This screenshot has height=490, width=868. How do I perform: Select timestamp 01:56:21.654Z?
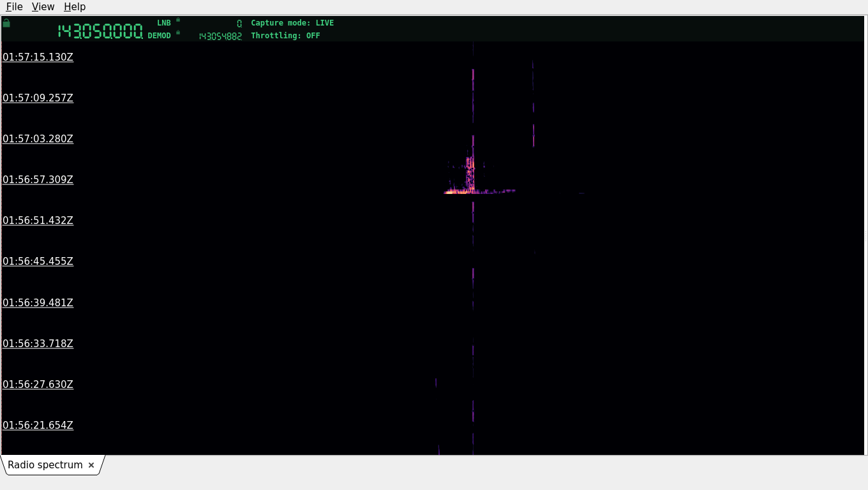[38, 425]
